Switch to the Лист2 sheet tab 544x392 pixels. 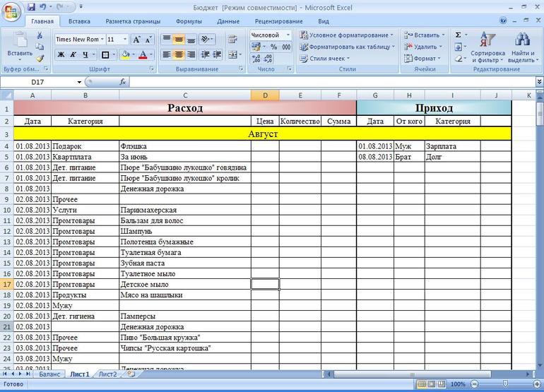tap(107, 374)
